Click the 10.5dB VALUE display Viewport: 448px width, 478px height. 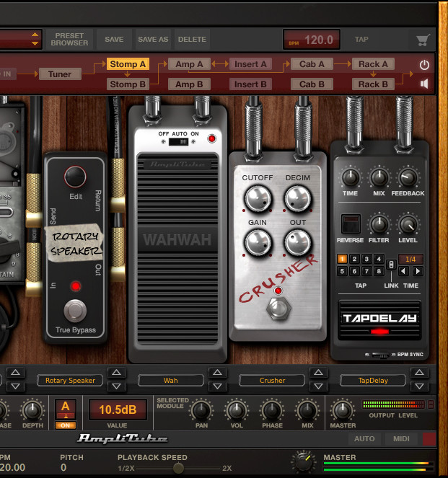(118, 410)
